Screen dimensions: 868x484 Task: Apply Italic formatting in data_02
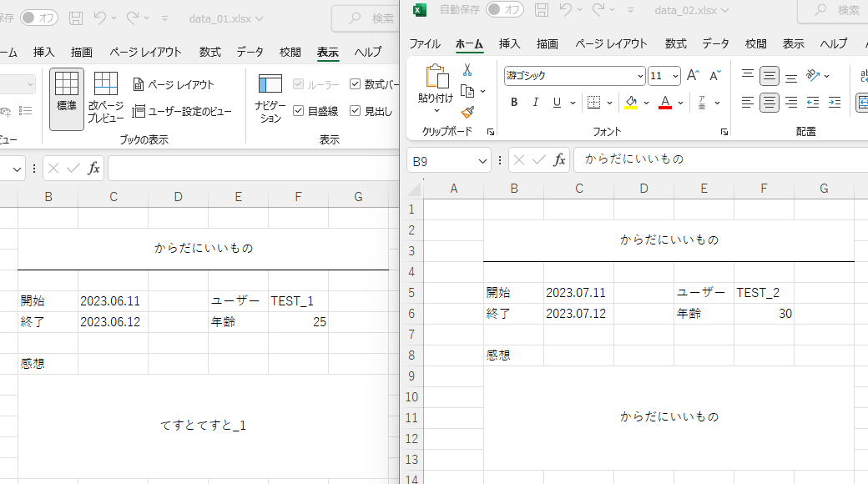535,103
